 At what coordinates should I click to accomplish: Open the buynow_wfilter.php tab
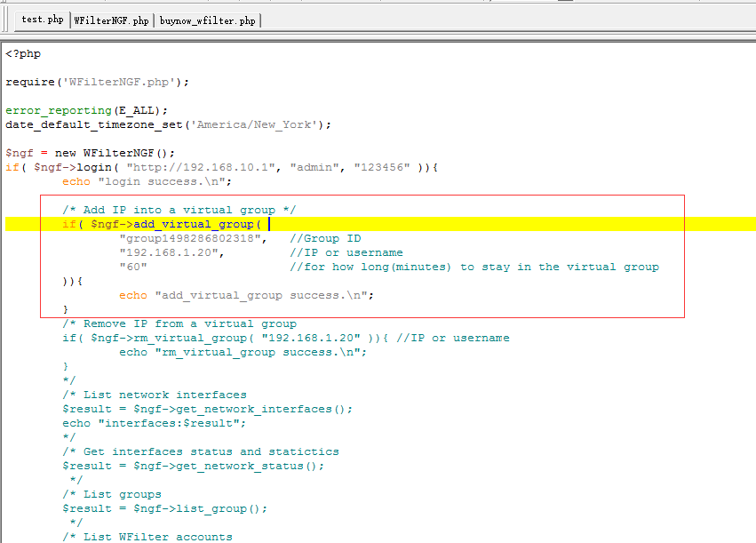207,20
